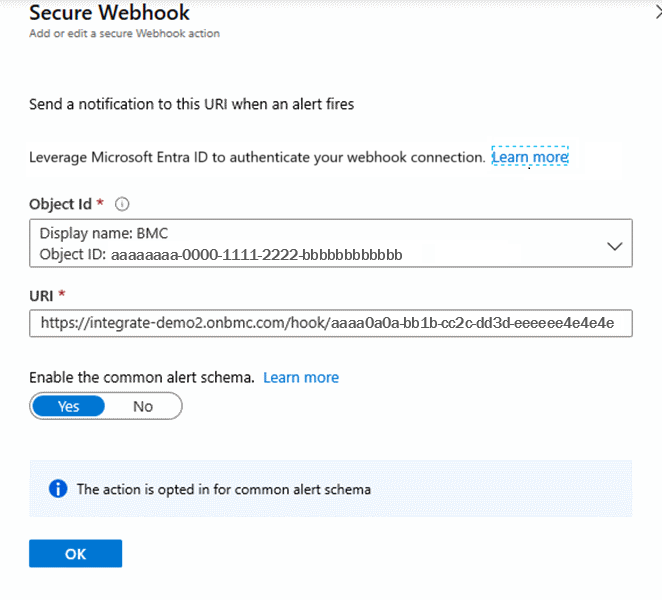
Task: Click into the URI text field
Action: click(330, 323)
